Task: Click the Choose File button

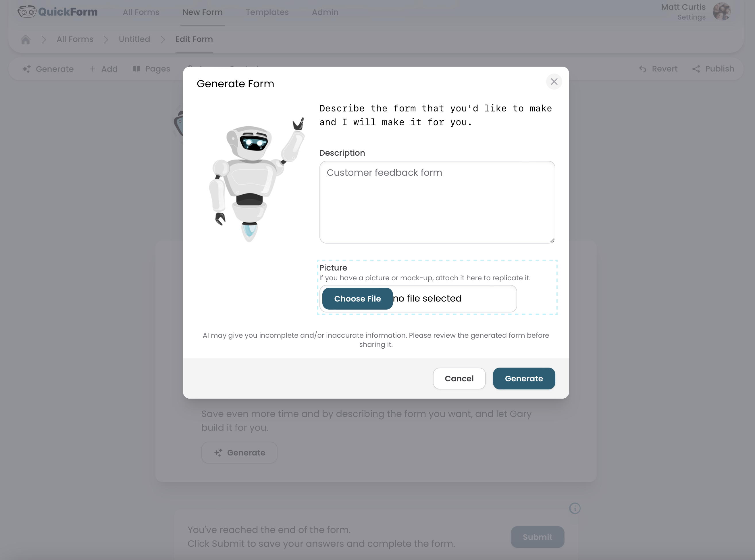Action: point(357,299)
